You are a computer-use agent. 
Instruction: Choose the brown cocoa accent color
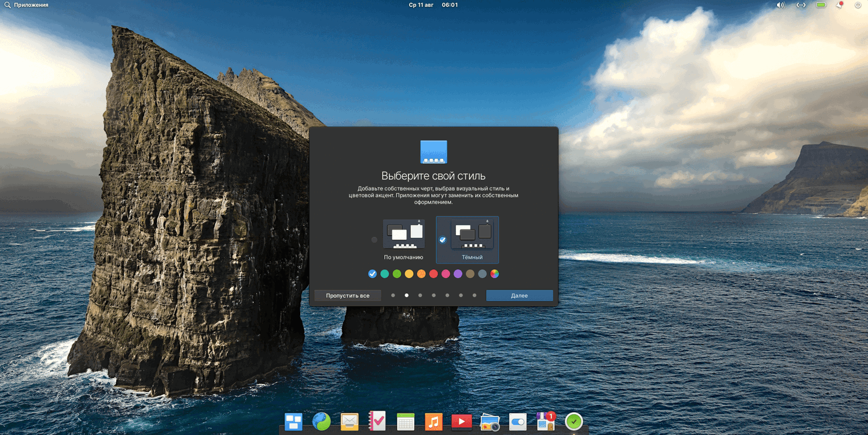pos(470,274)
